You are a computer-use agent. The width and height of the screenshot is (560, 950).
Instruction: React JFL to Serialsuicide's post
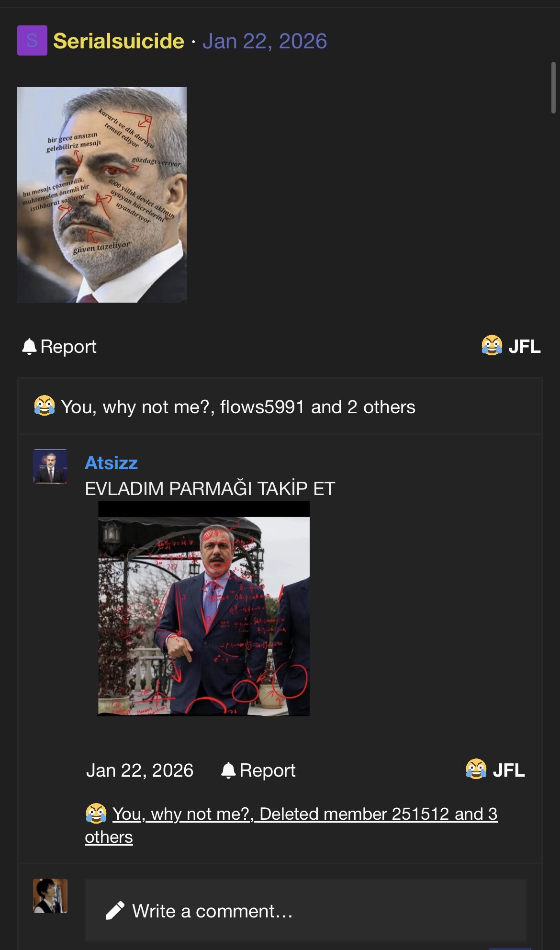[x=524, y=346]
